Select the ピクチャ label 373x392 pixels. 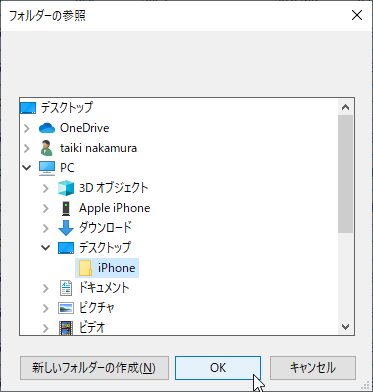97,308
